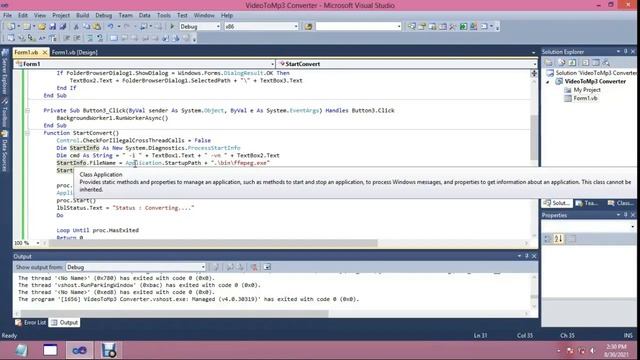640x360 pixels.
Task: Click the Copy icon in the toolbar
Action: coord(87,27)
